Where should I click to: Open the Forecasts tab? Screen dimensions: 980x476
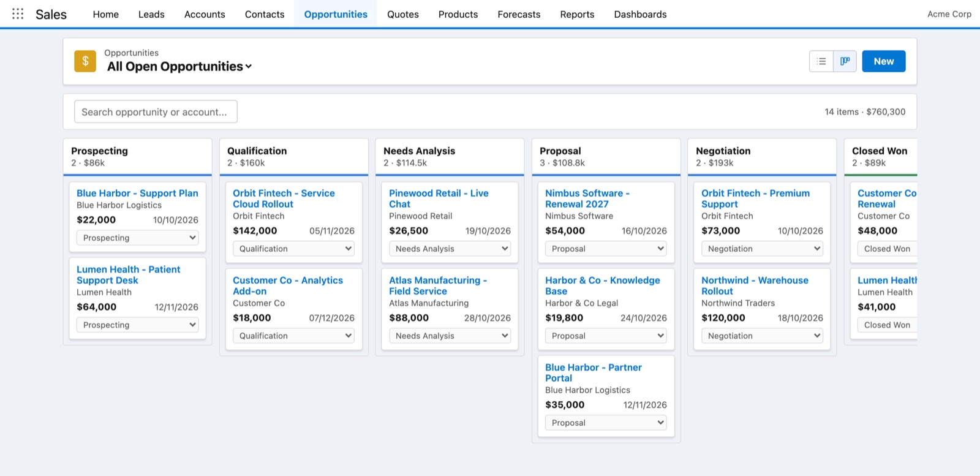519,14
